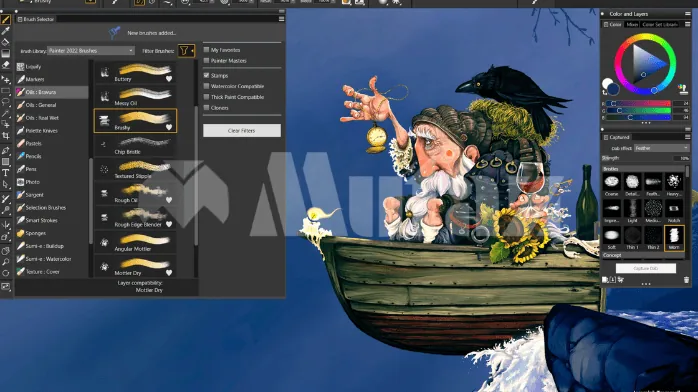Select the Shape Selection arrow tool
Viewport: 698px width, 392px height.
(5, 184)
